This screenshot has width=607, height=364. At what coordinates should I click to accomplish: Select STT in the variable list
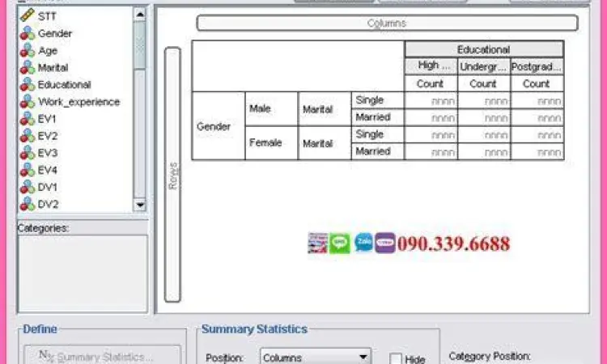(x=47, y=16)
